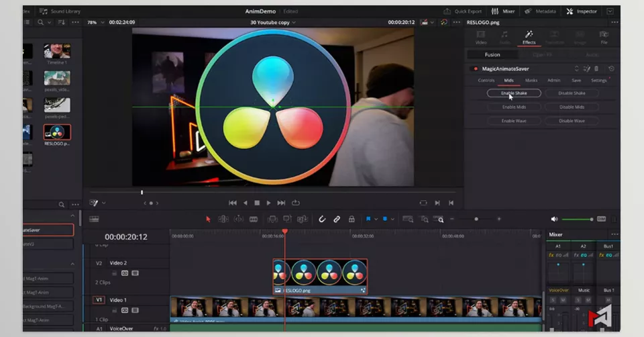Click the Replace Clip toolbar icon

(303, 220)
